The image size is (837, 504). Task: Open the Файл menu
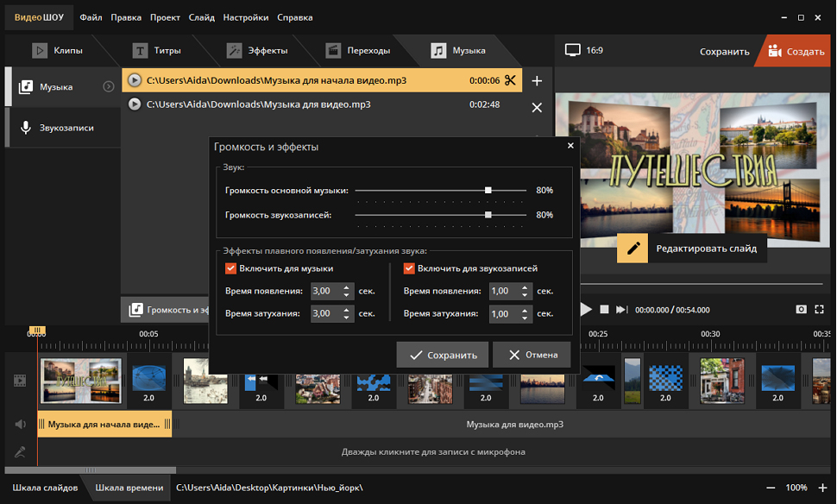click(x=91, y=17)
